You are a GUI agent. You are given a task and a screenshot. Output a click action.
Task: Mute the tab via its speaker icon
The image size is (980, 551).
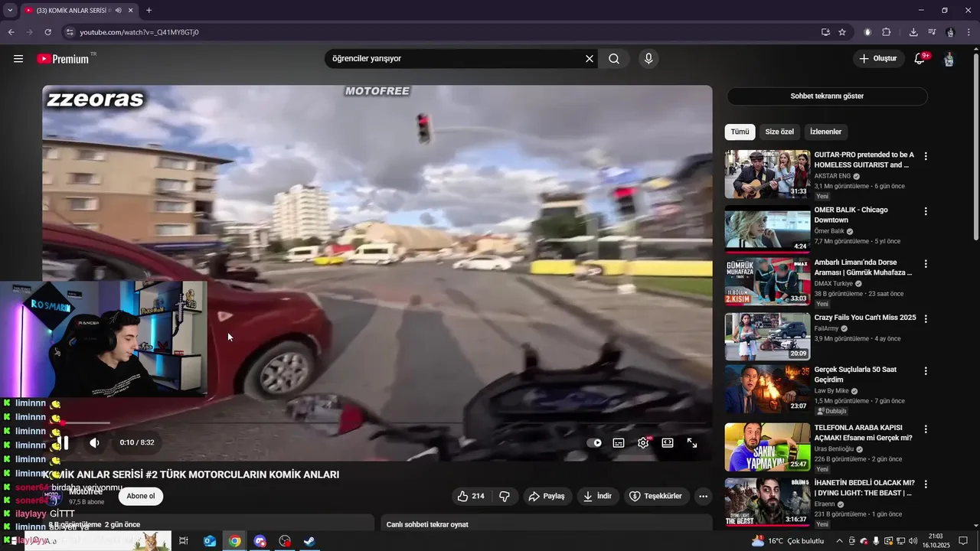(x=118, y=10)
